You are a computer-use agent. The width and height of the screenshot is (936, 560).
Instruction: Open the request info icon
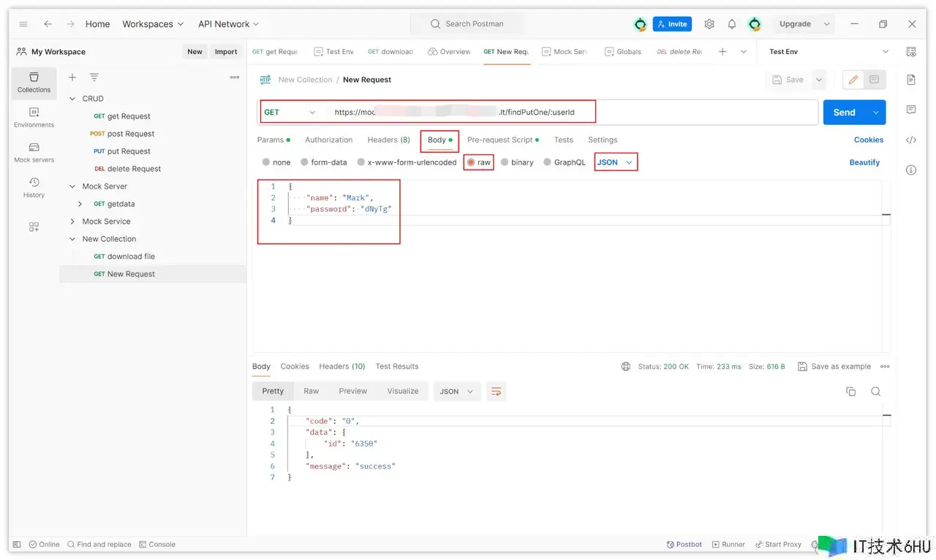point(911,170)
